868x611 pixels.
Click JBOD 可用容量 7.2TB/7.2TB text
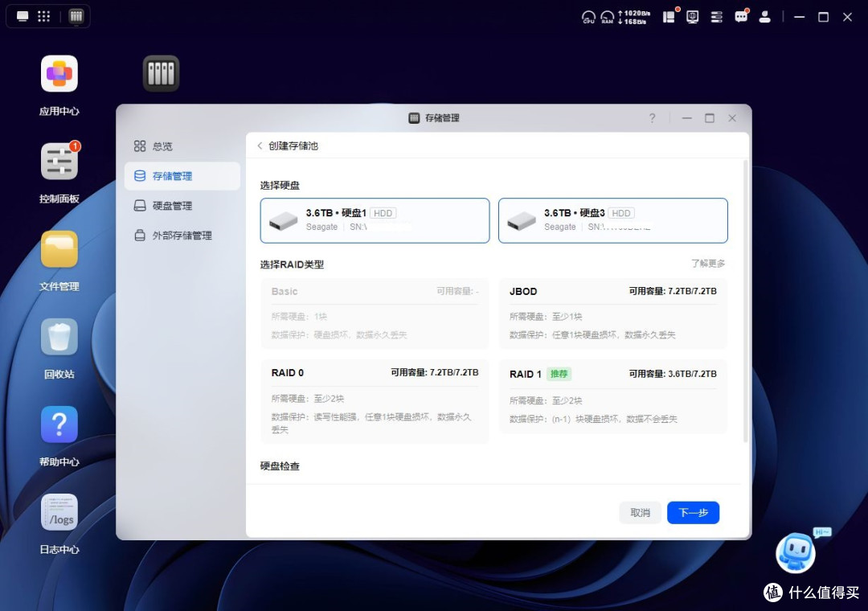click(673, 291)
